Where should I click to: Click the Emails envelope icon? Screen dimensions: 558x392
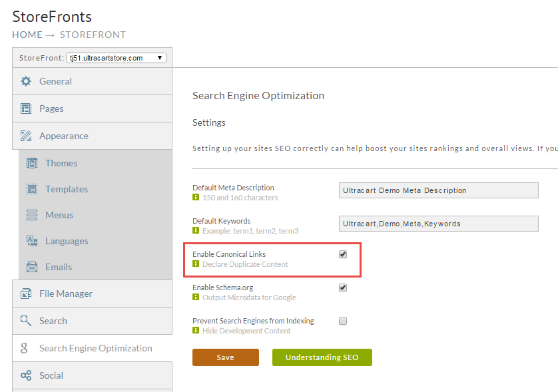click(x=32, y=267)
